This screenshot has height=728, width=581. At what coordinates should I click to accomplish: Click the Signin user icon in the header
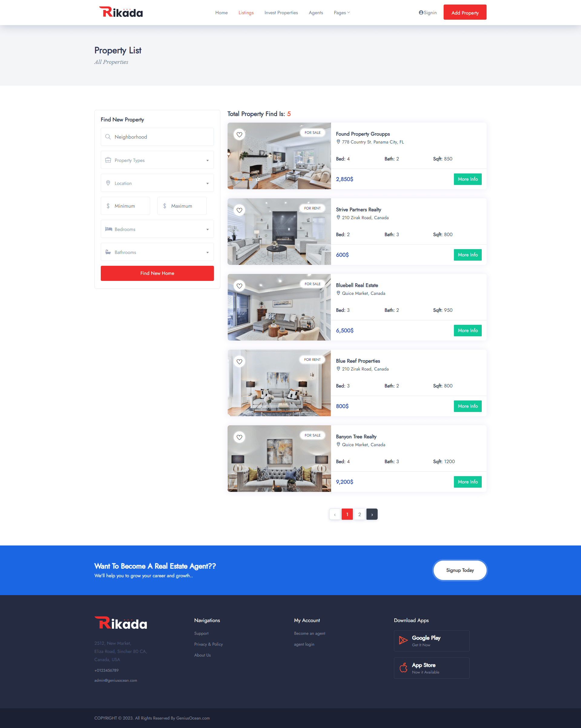[x=420, y=12]
